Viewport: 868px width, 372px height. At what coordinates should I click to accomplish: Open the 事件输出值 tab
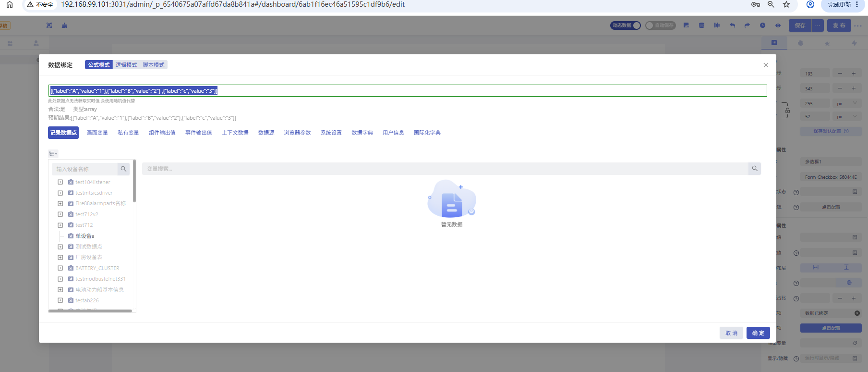pos(199,133)
